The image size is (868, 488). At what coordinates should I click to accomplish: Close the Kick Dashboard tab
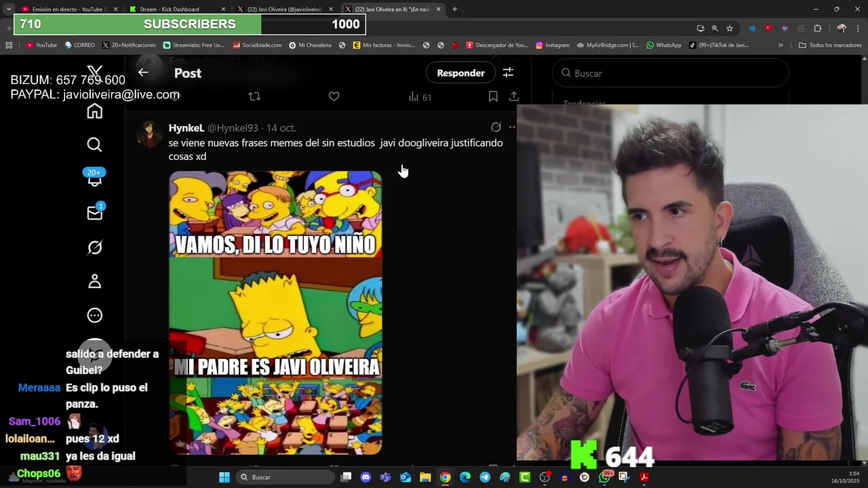coord(223,9)
